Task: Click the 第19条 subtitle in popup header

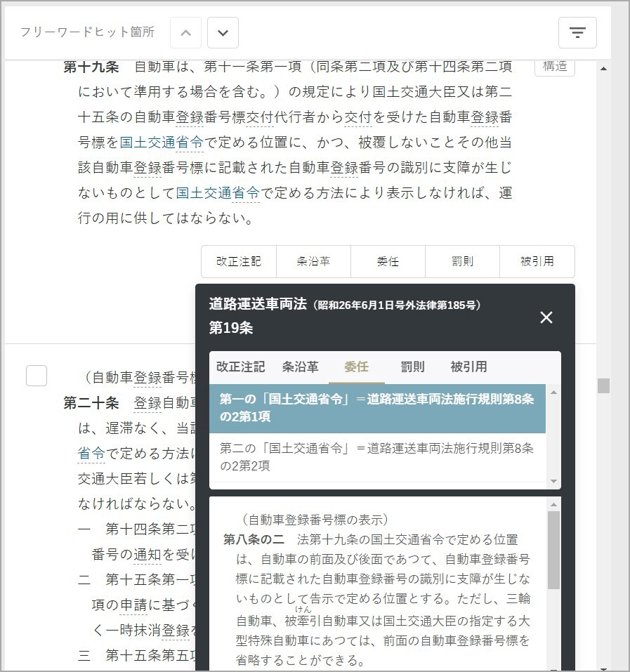Action: click(230, 328)
